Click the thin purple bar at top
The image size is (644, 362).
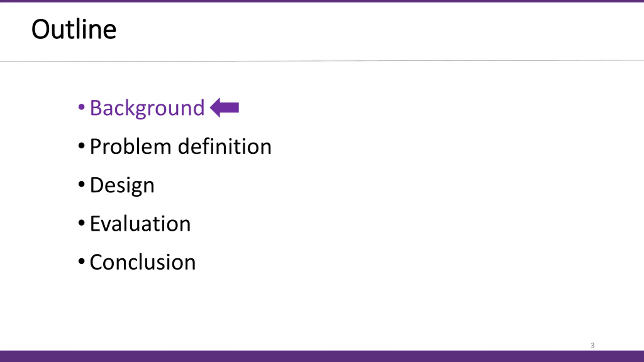(x=322, y=1)
